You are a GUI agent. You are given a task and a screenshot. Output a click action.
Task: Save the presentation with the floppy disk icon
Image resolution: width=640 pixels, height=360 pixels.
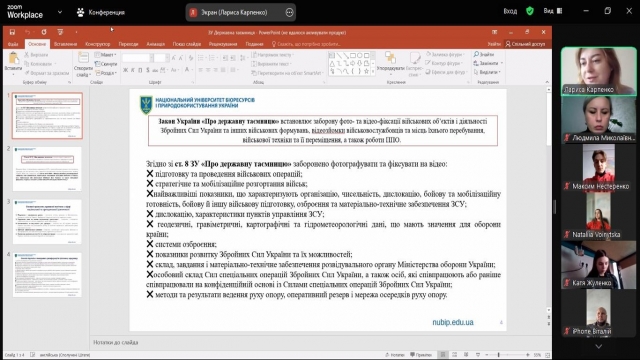12,32
